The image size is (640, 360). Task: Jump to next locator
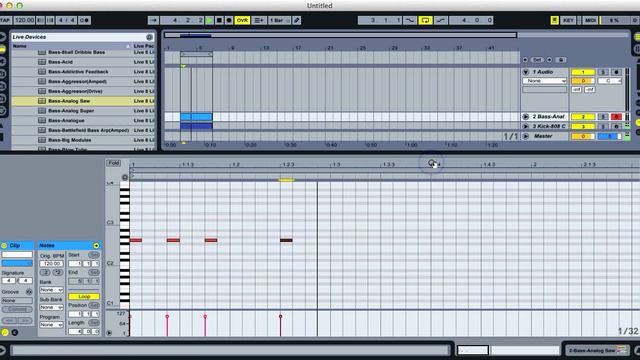[549, 60]
